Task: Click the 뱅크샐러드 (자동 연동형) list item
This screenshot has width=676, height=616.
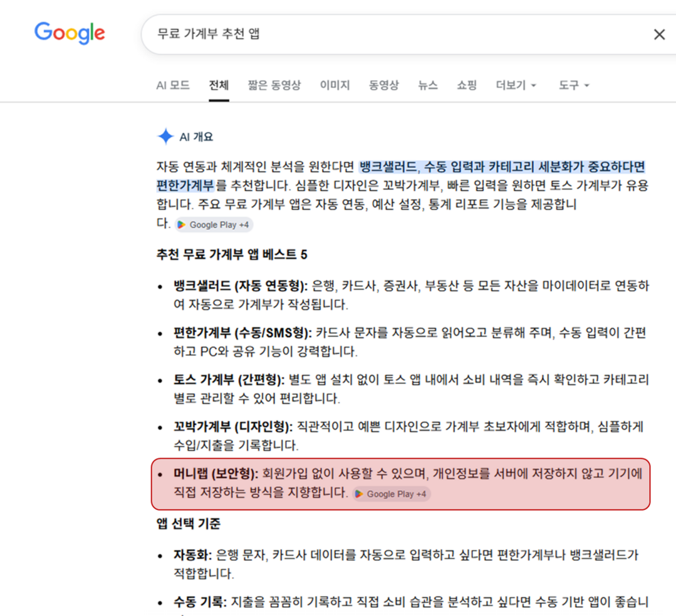Action: coord(411,295)
